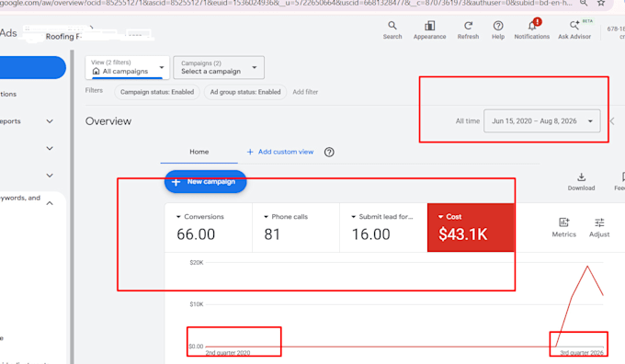Image resolution: width=625 pixels, height=364 pixels.
Task: Click Add filter
Action: 305,92
